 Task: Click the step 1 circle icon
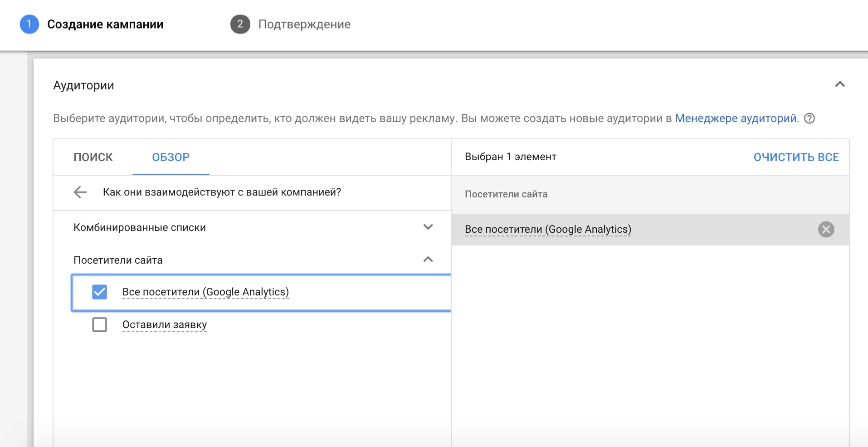point(29,24)
